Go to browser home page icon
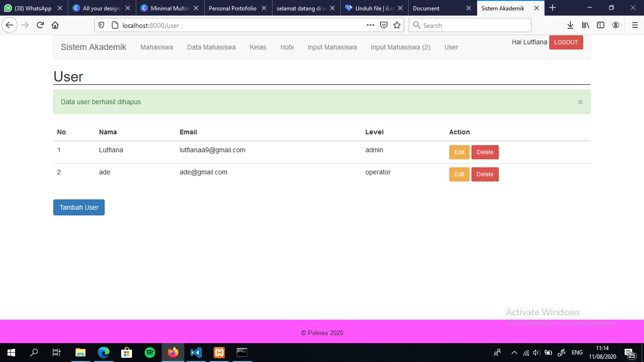This screenshot has height=362, width=644. [x=55, y=25]
